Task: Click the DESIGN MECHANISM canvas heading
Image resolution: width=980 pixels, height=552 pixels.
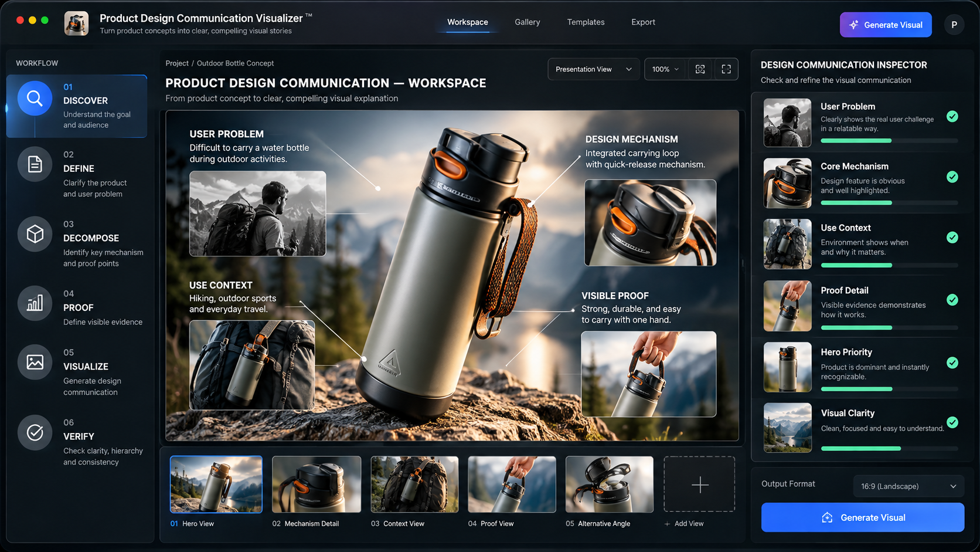Action: click(x=631, y=139)
